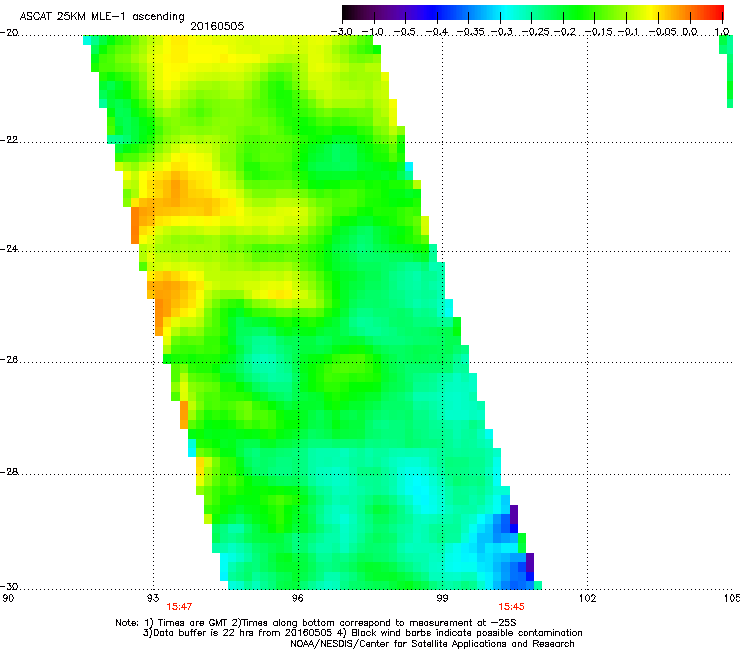This screenshot has width=740, height=650.
Task: Click the 90 longitude axis label
Action: point(8,598)
